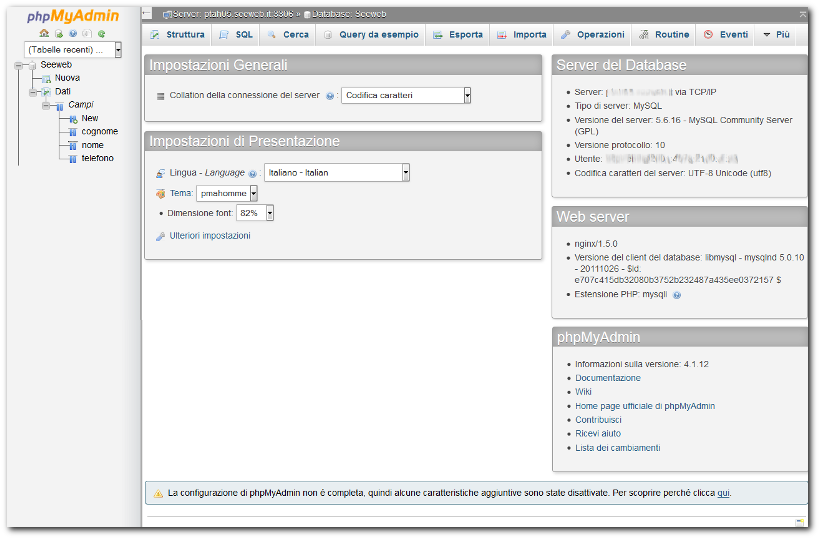Click the Campi columns icon
The image size is (820, 539).
[60, 106]
